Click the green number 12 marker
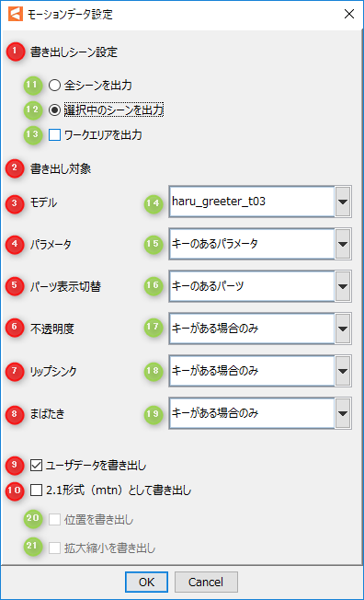 click(x=33, y=110)
